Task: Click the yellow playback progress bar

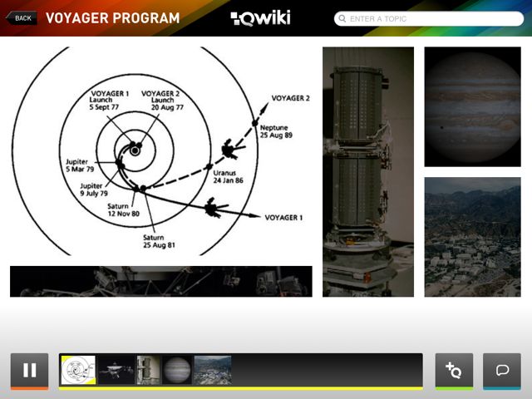Action: [241, 388]
